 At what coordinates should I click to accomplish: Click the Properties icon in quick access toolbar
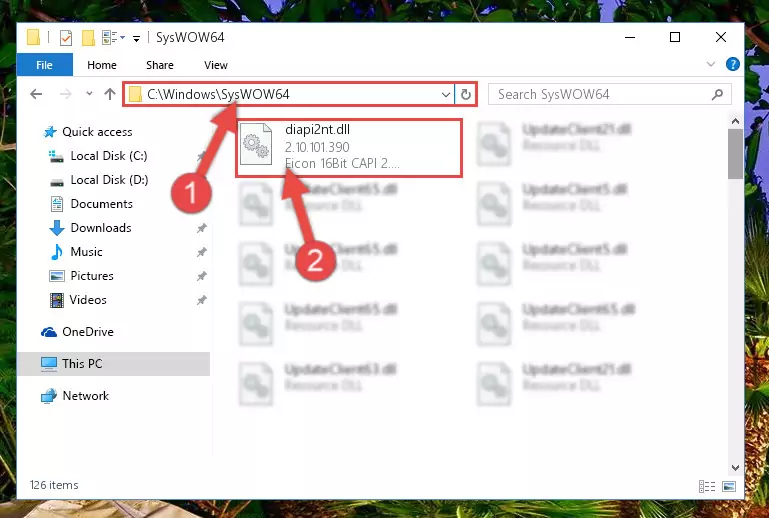(66, 37)
